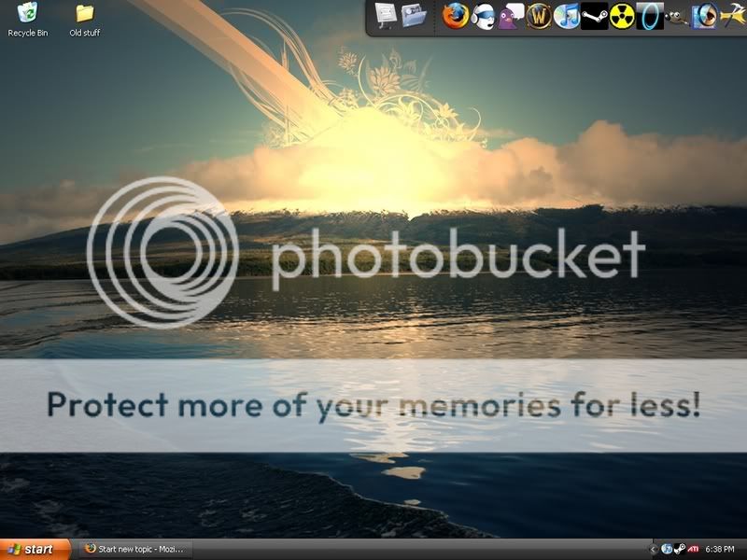The width and height of the screenshot is (747, 560).
Task: Switch to Start new topic Mozilla window
Action: tap(134, 549)
